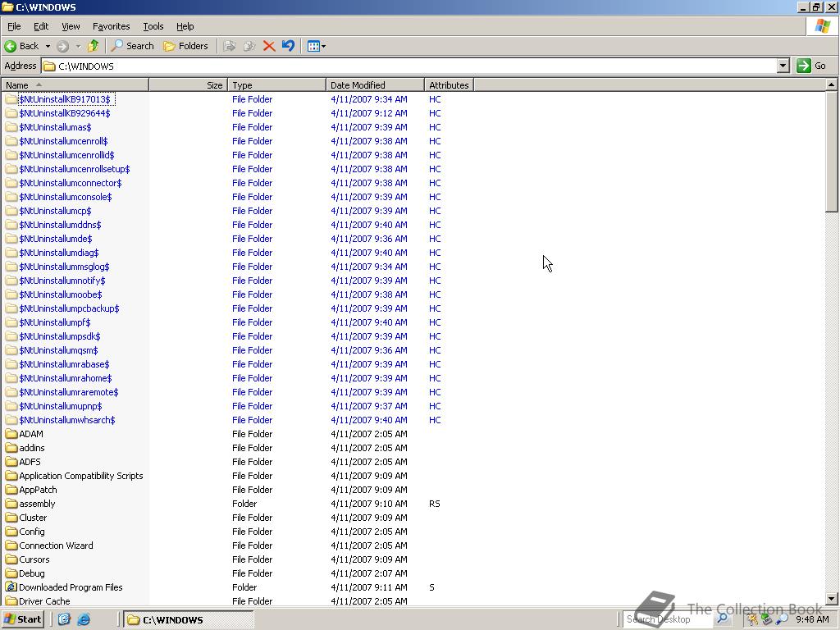Click the Undo toolbar icon

pos(288,46)
